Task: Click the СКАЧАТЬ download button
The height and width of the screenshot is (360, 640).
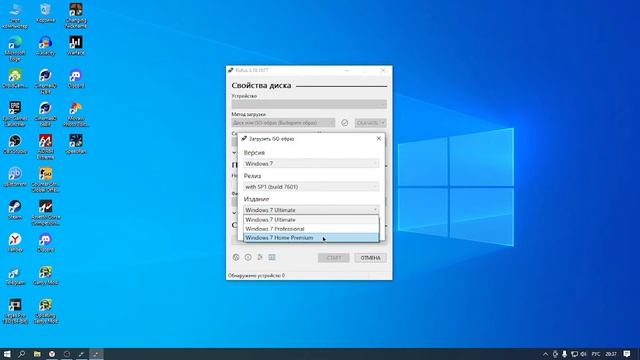Action: click(x=367, y=122)
